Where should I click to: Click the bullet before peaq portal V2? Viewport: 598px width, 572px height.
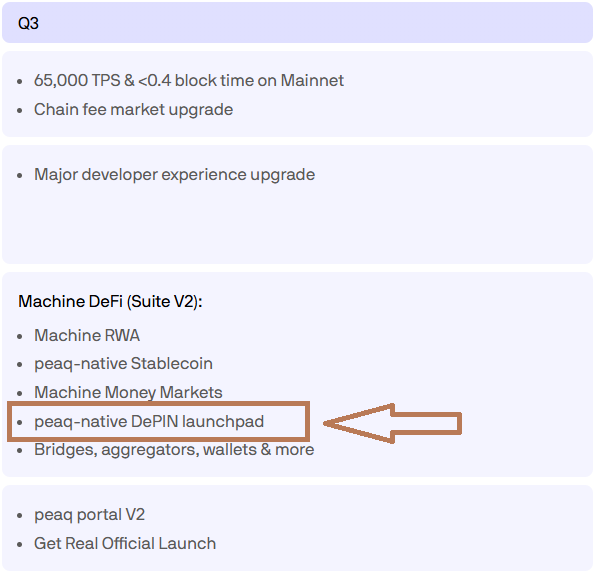[20, 516]
